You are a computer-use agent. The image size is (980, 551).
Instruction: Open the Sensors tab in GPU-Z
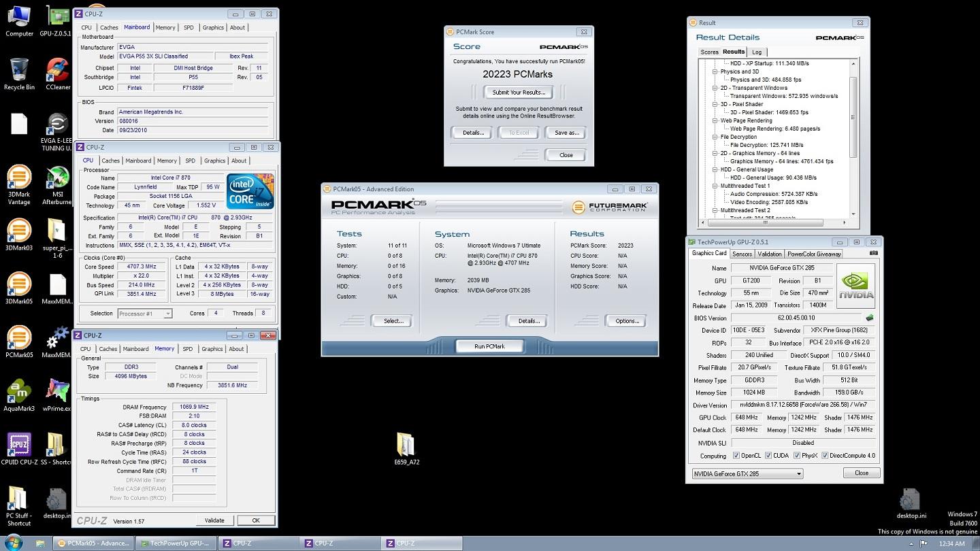click(742, 254)
